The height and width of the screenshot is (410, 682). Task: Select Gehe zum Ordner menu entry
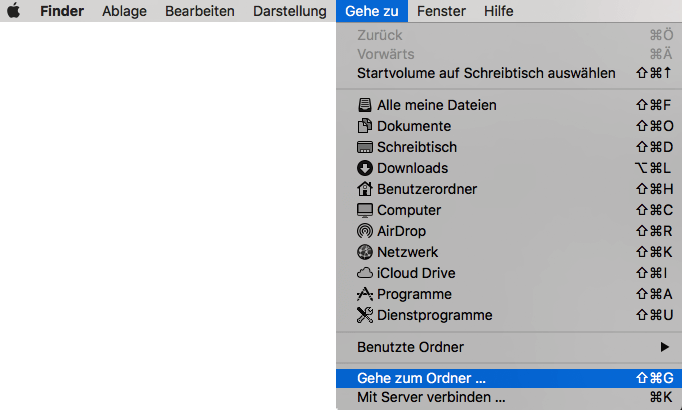tap(421, 378)
